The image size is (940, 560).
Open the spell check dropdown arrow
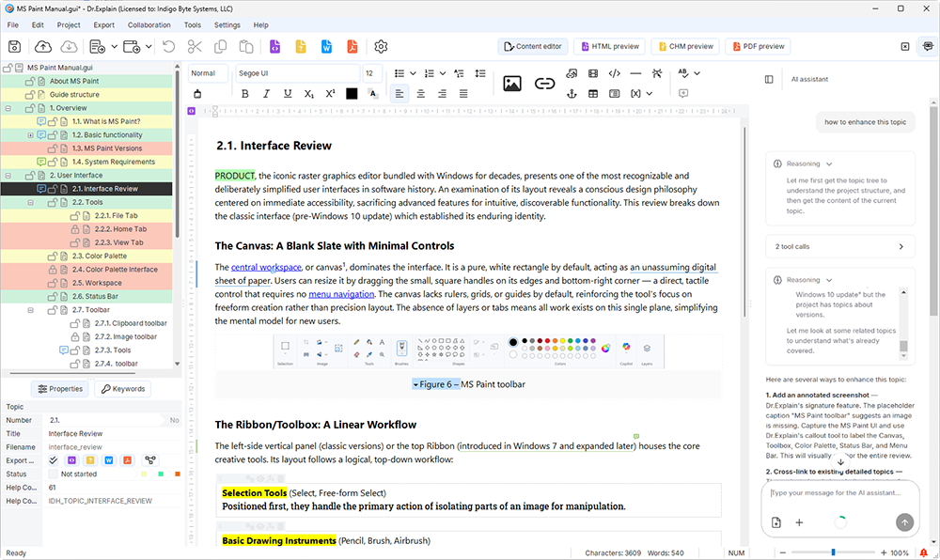(697, 73)
